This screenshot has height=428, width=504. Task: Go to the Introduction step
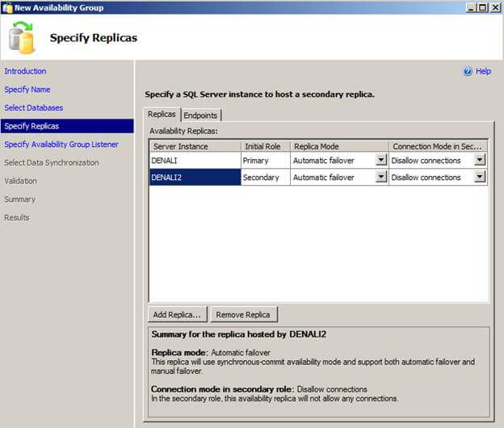click(25, 71)
